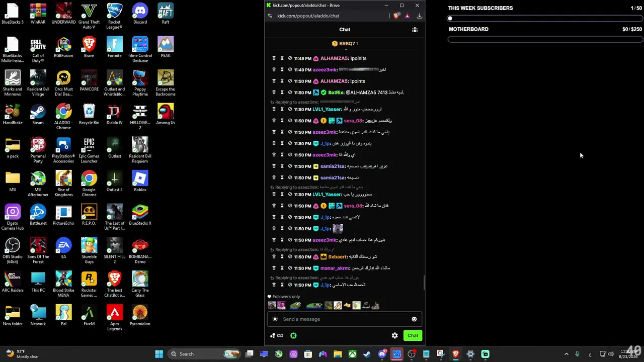The image size is (644, 362).
Task: Select the Roblox desktop icon
Action: click(140, 182)
